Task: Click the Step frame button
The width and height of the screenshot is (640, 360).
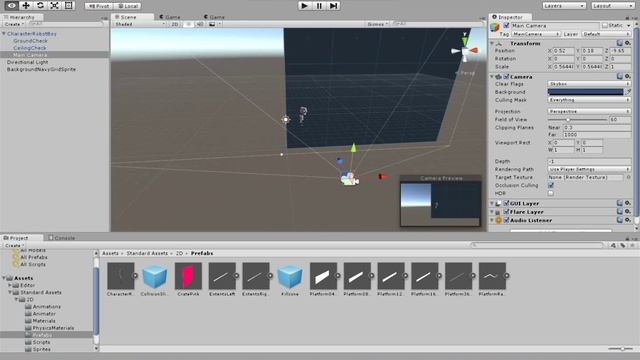Action: point(333,6)
